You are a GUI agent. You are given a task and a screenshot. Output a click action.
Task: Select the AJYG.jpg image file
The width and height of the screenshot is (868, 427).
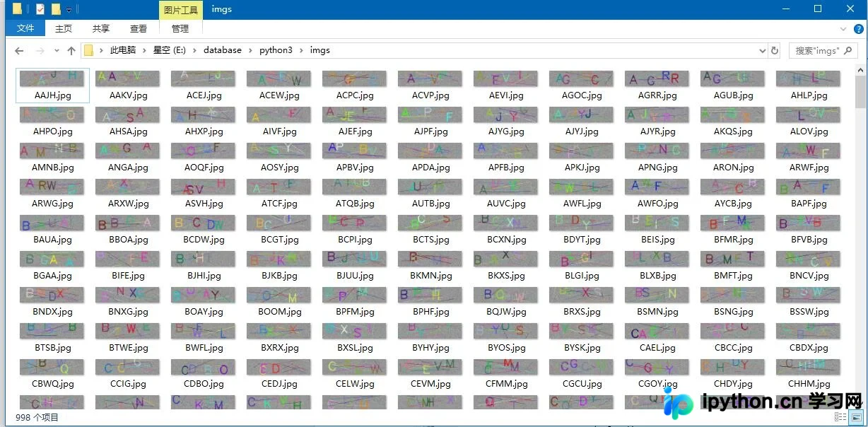pyautogui.click(x=506, y=121)
